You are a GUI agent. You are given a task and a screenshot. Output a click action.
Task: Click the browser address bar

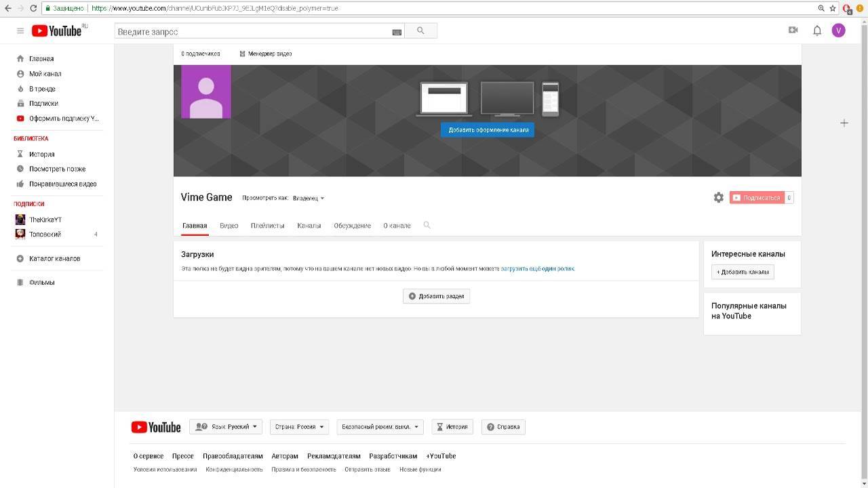pos(427,8)
